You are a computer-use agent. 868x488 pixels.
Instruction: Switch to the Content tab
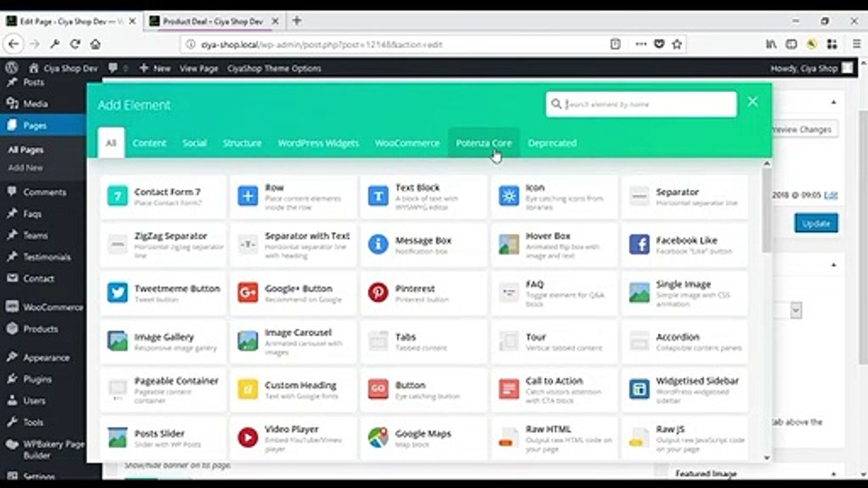click(x=149, y=143)
